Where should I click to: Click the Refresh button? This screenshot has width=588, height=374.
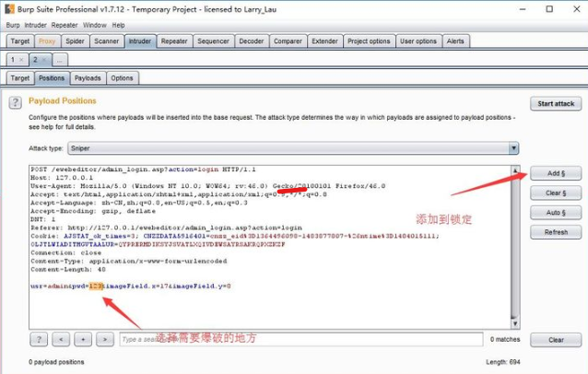coord(556,232)
